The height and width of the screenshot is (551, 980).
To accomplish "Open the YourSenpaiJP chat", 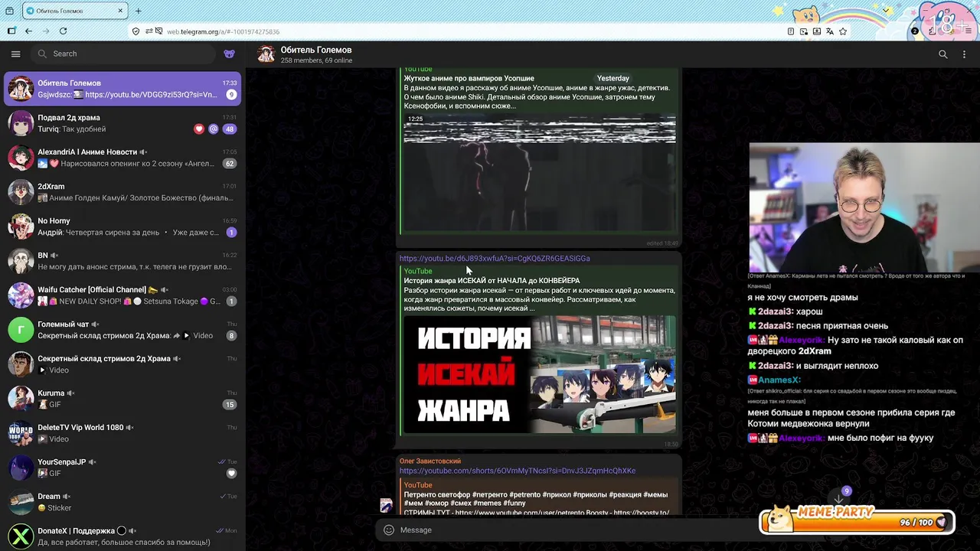I will (122, 468).
